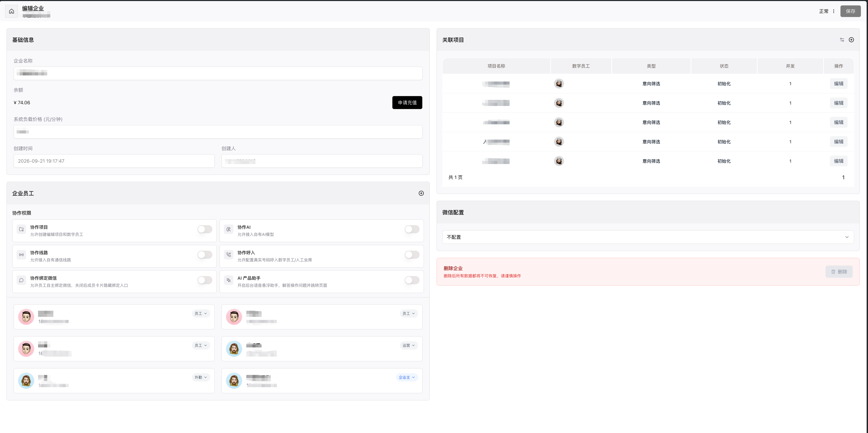The image size is (868, 433).
Task: Focus the 企业名称 input field
Action: (x=218, y=73)
